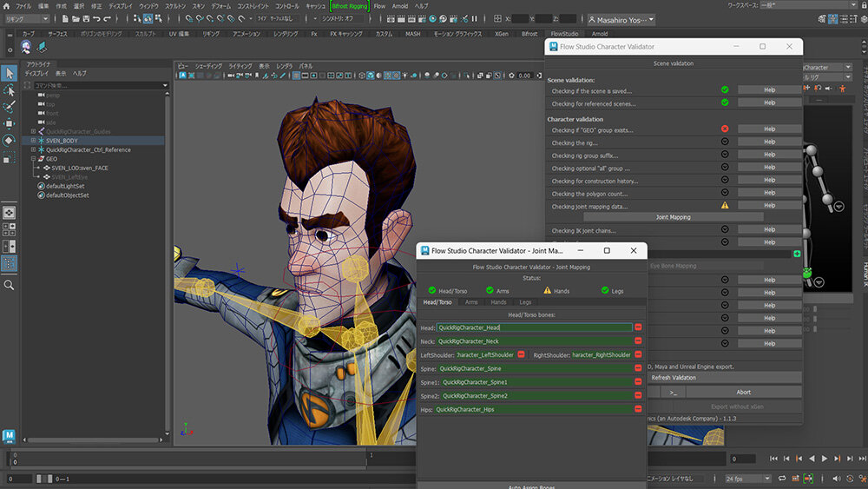Switch to the Legs tab in Joint Mapping
The height and width of the screenshot is (489, 868).
point(525,302)
